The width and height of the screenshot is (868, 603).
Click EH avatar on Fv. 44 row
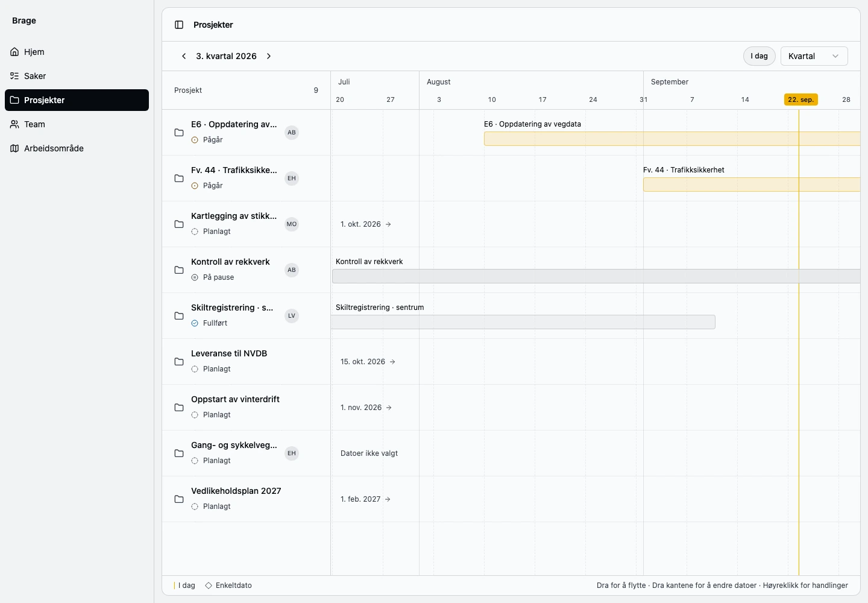click(292, 178)
